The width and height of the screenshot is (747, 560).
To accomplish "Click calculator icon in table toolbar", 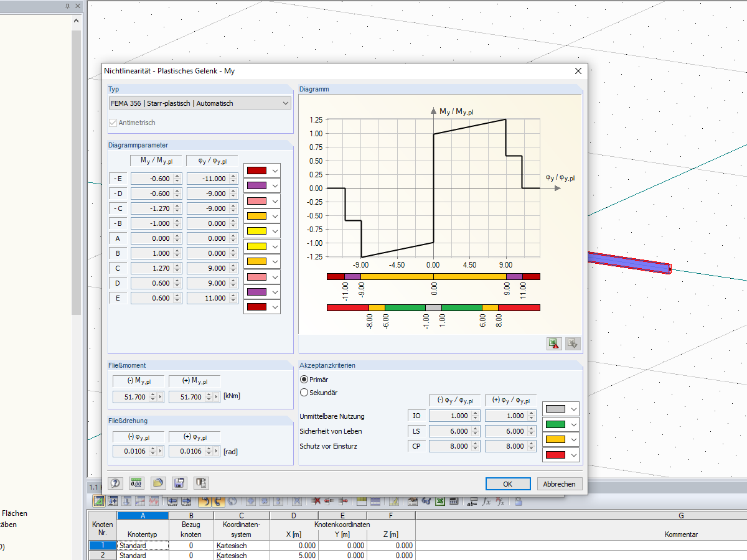I will point(454,501).
